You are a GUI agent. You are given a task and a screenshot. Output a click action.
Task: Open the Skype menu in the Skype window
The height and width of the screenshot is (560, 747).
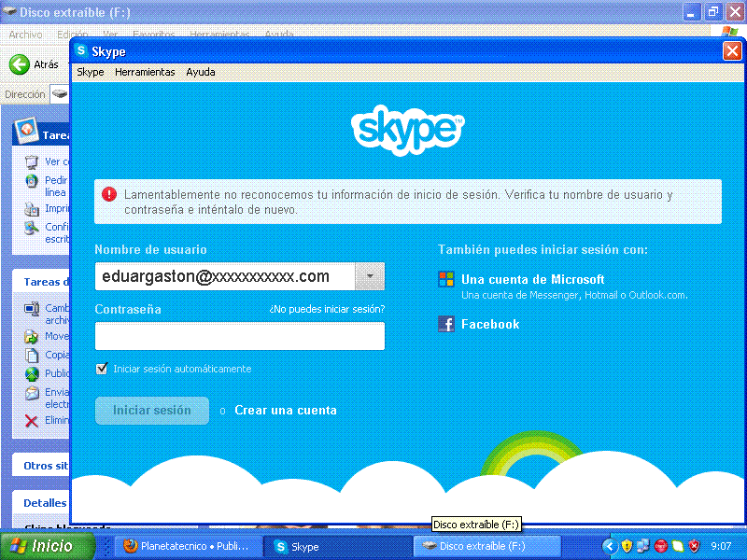[x=91, y=72]
